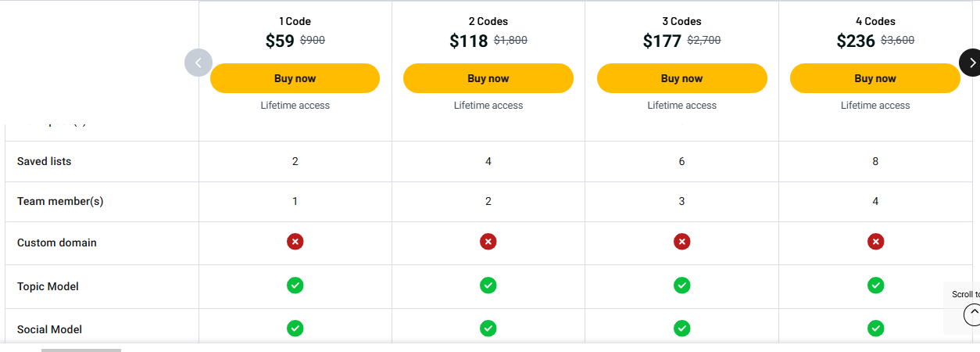The width and height of the screenshot is (980, 352).
Task: Select the 1 Code column header
Action: [x=295, y=21]
